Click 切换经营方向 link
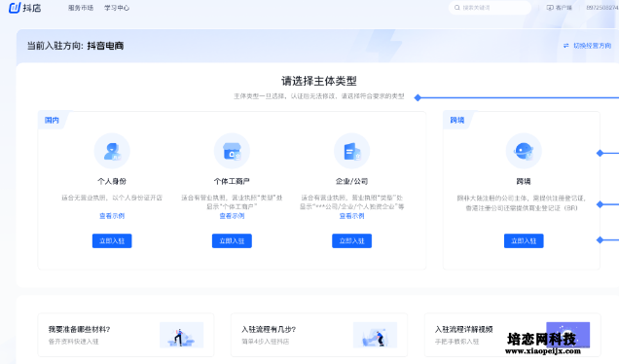 point(592,46)
